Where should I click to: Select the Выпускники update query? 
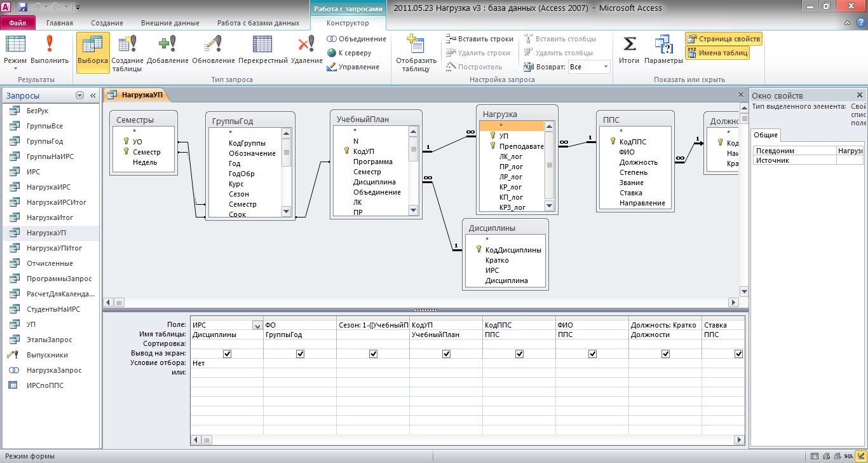pyautogui.click(x=50, y=355)
